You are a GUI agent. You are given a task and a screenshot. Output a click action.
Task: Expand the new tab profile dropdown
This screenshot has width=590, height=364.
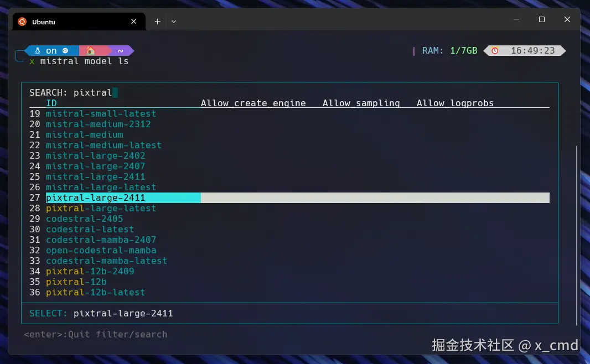[173, 22]
